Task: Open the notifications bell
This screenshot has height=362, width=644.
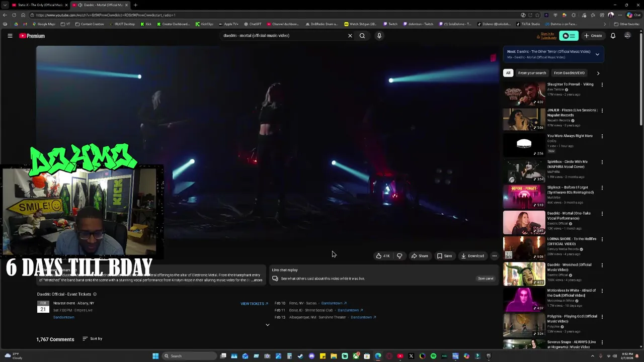Action: click(x=613, y=36)
